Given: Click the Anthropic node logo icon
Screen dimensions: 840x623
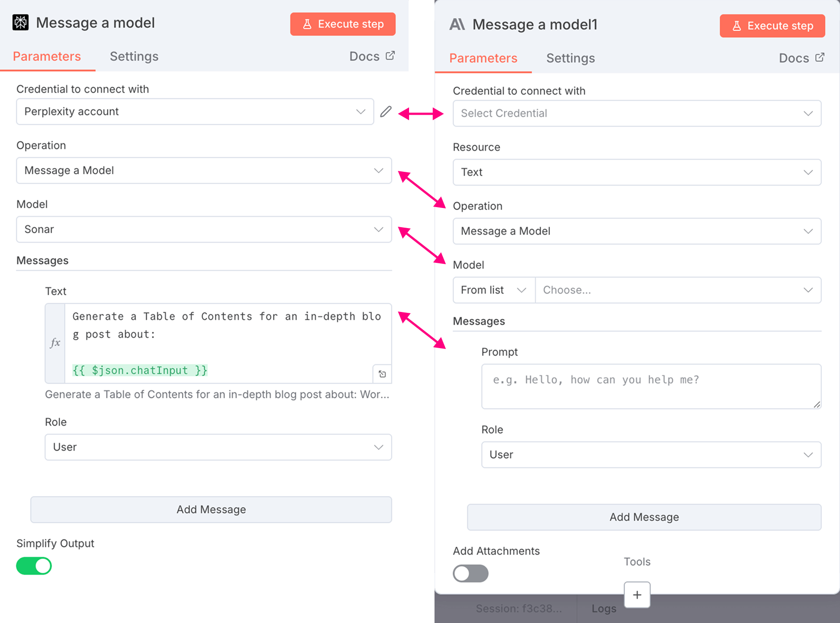Looking at the screenshot, I should pos(457,24).
